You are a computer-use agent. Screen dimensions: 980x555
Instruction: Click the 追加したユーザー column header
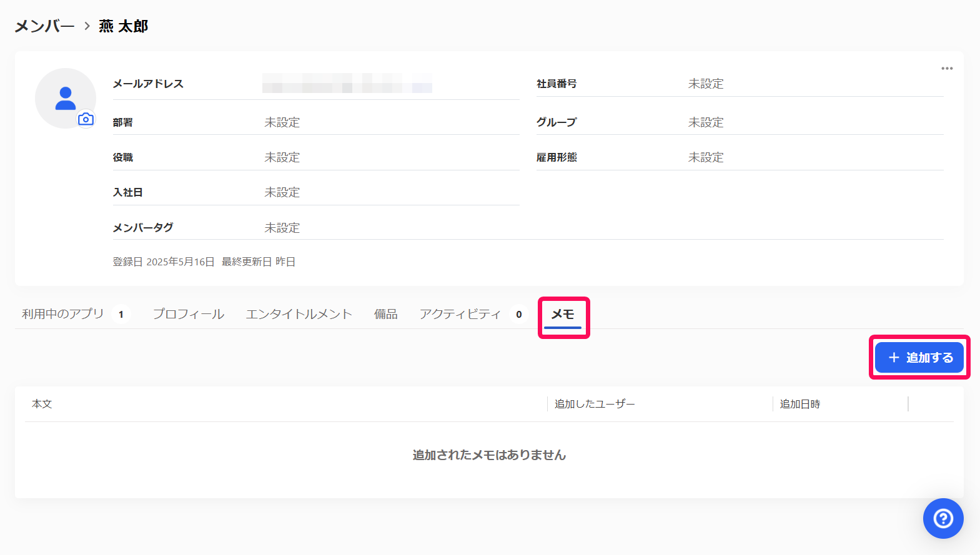click(595, 404)
